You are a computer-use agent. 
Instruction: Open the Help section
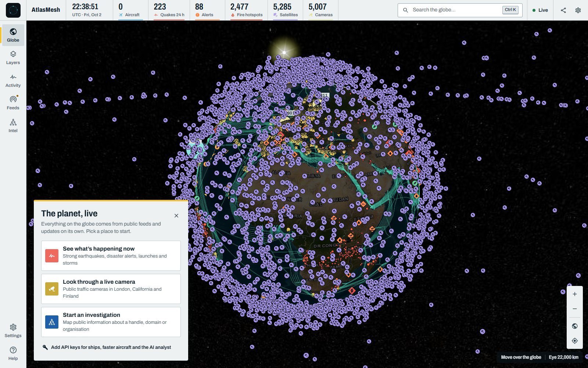13,354
